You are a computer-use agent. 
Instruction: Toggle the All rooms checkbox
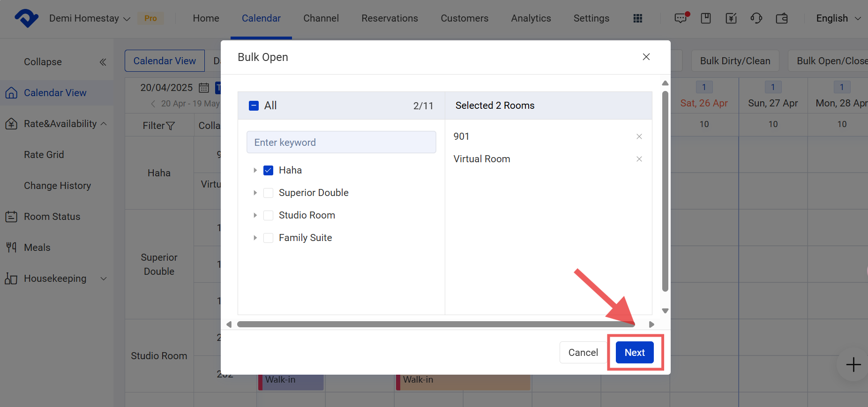coord(254,106)
